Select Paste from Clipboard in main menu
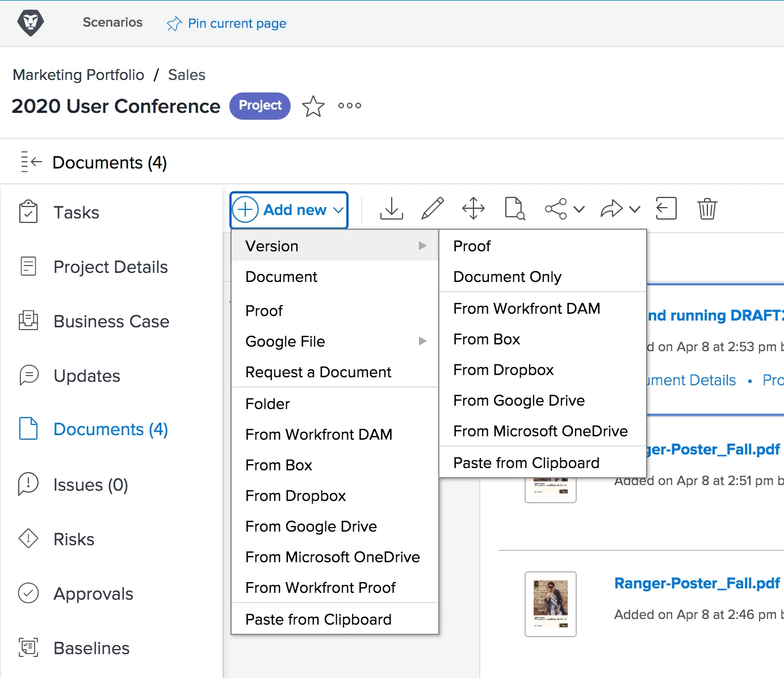This screenshot has width=784, height=678. pos(335,620)
